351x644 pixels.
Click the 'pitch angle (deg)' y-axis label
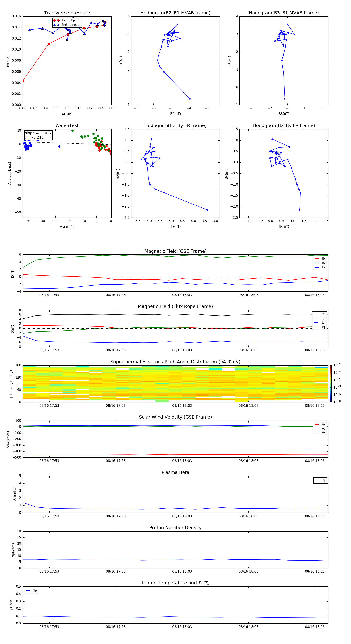coord(11,384)
